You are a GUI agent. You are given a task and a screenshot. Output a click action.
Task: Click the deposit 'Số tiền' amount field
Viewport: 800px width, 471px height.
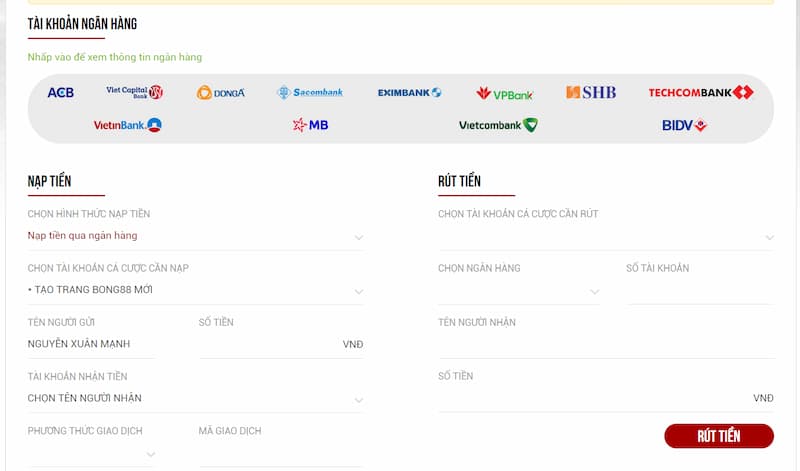click(x=268, y=344)
